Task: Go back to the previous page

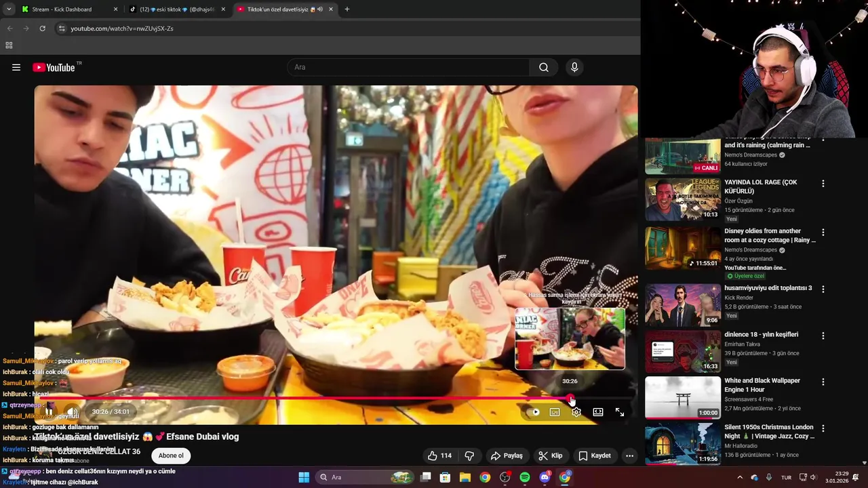Action: pos(9,28)
